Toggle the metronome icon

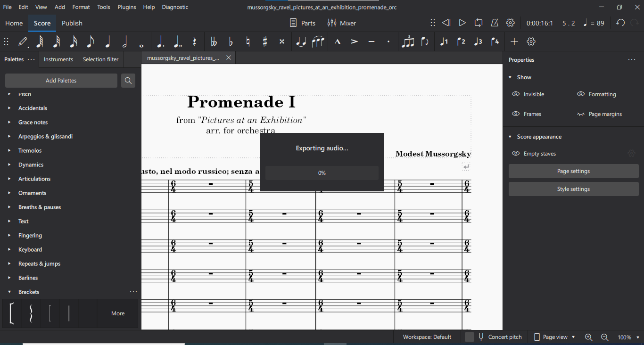click(495, 23)
